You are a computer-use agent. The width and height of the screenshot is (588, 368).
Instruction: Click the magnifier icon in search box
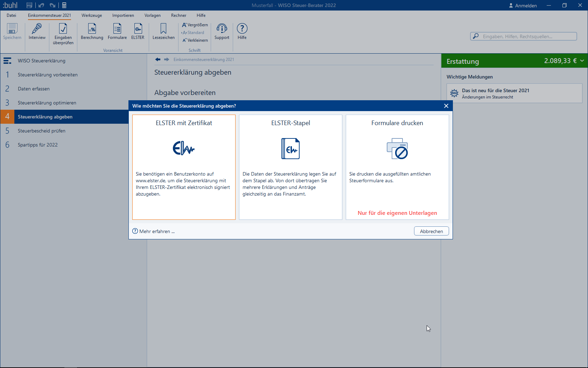point(476,36)
